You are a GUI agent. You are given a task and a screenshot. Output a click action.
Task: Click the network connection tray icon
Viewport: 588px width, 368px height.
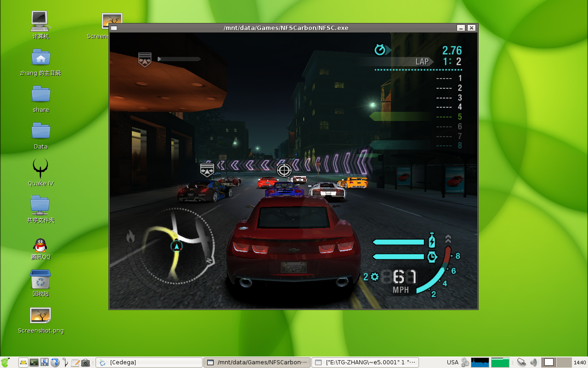pyautogui.click(x=521, y=362)
